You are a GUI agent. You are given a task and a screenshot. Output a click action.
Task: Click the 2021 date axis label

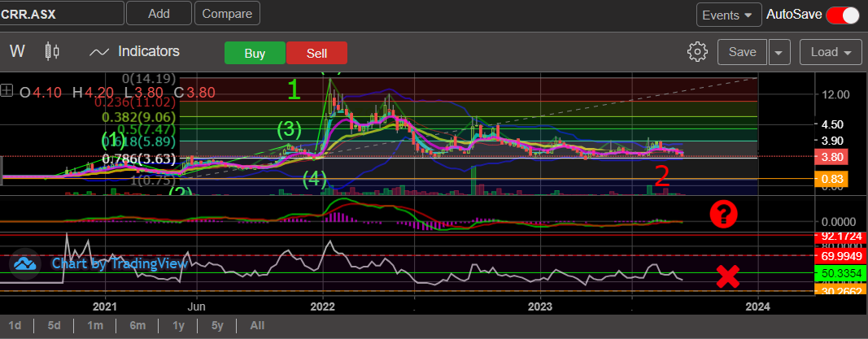click(x=105, y=306)
